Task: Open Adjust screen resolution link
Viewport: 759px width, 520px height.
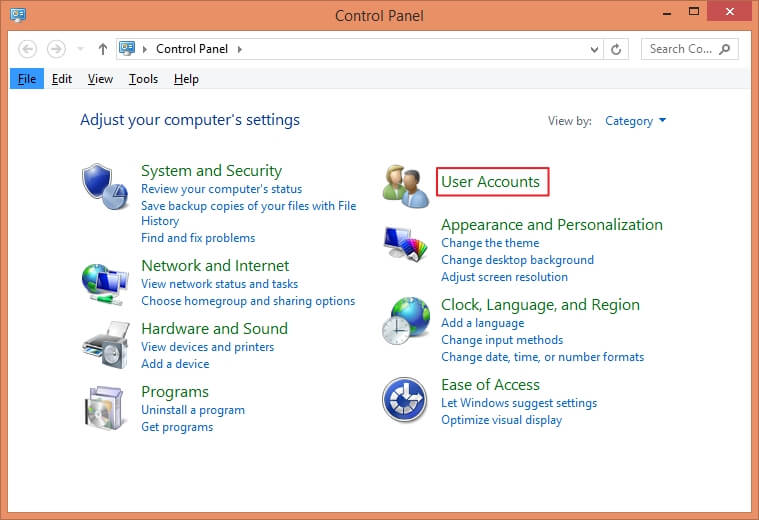Action: point(504,277)
